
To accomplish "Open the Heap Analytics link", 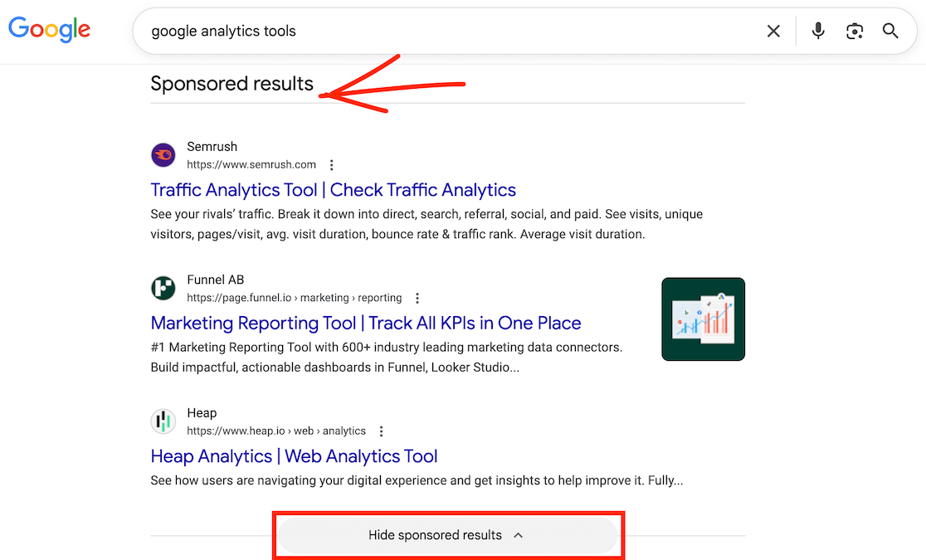I will (x=294, y=455).
